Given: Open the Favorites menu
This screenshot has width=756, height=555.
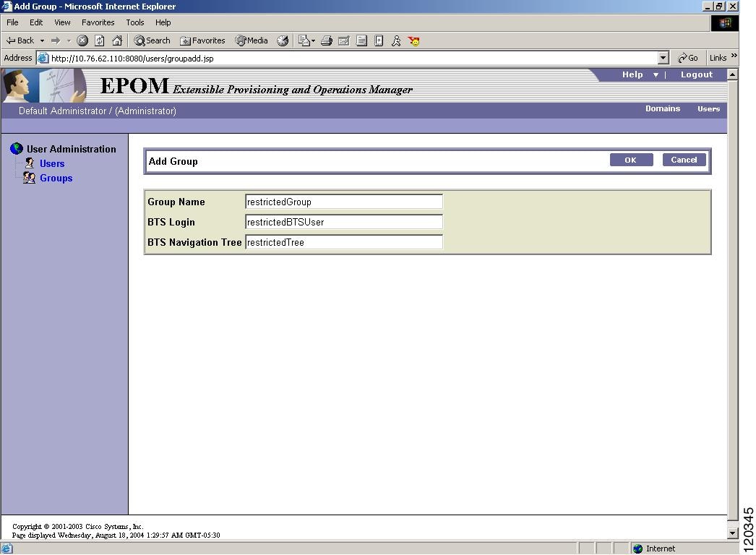Looking at the screenshot, I should [x=98, y=22].
